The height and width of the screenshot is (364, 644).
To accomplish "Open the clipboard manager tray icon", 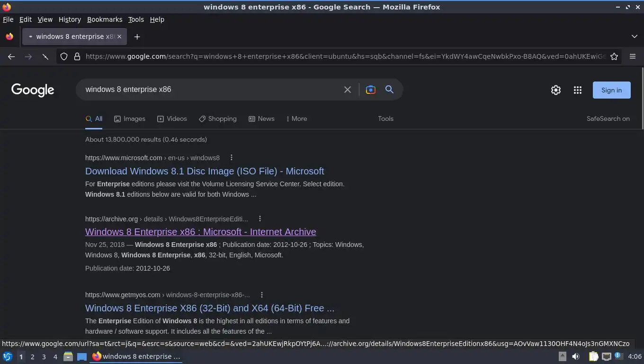I will point(593,356).
